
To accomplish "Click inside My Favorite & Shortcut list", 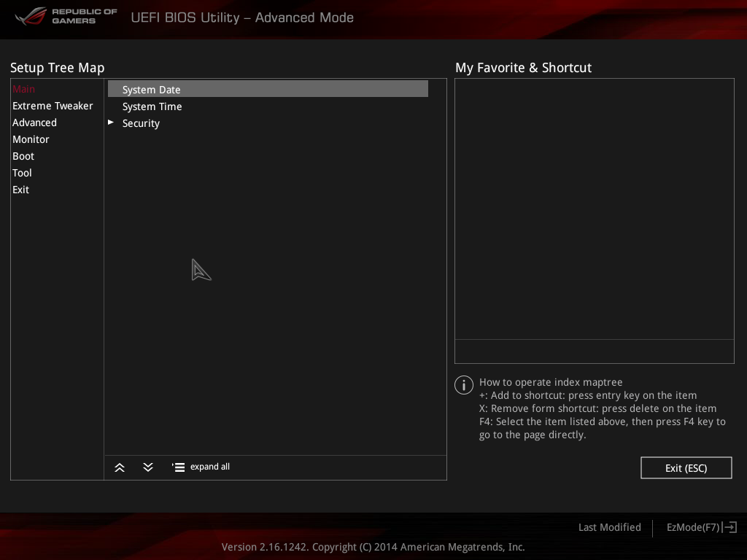I will point(594,209).
